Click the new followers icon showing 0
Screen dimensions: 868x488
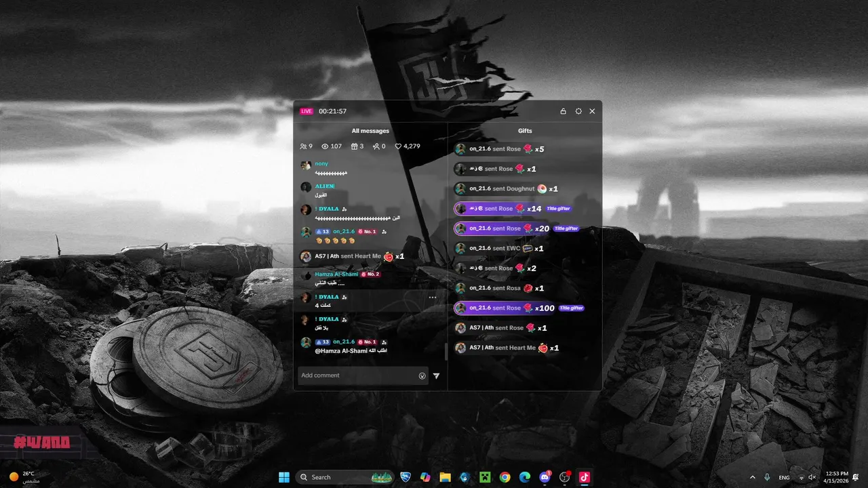pos(376,146)
